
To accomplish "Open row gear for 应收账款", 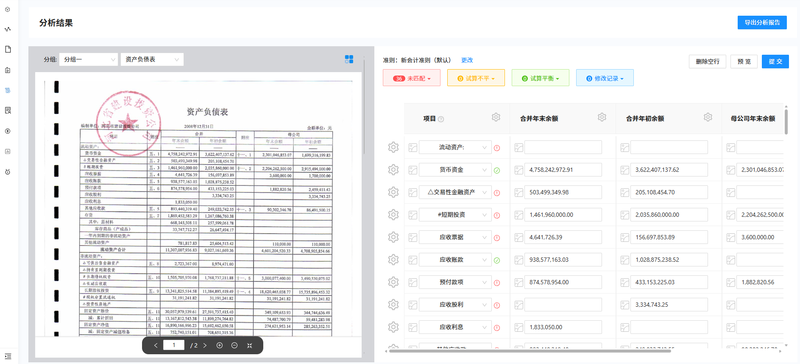I will [393, 259].
